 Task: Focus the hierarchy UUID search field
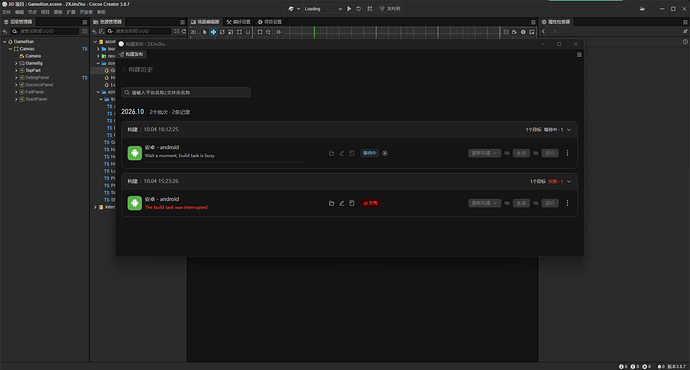45,31
